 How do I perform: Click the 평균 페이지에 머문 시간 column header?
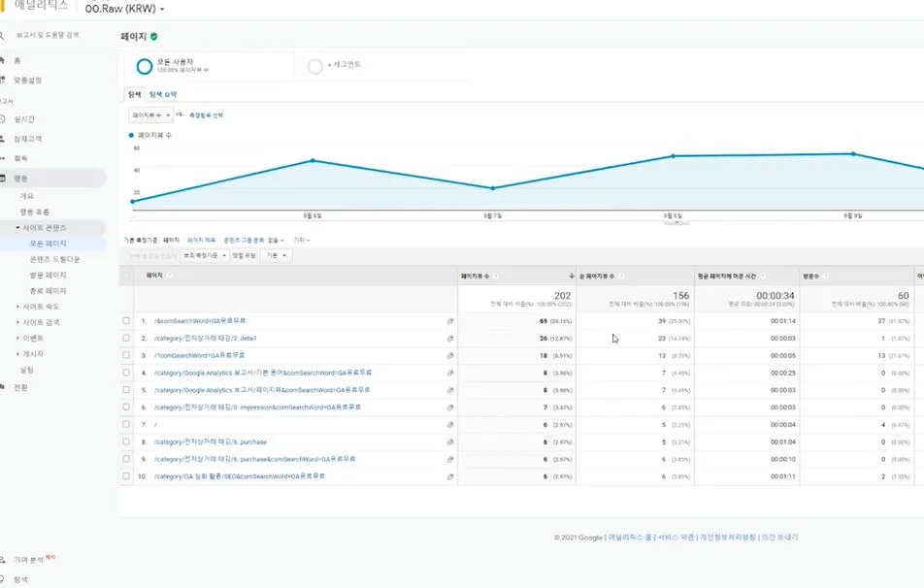pyautogui.click(x=727, y=276)
